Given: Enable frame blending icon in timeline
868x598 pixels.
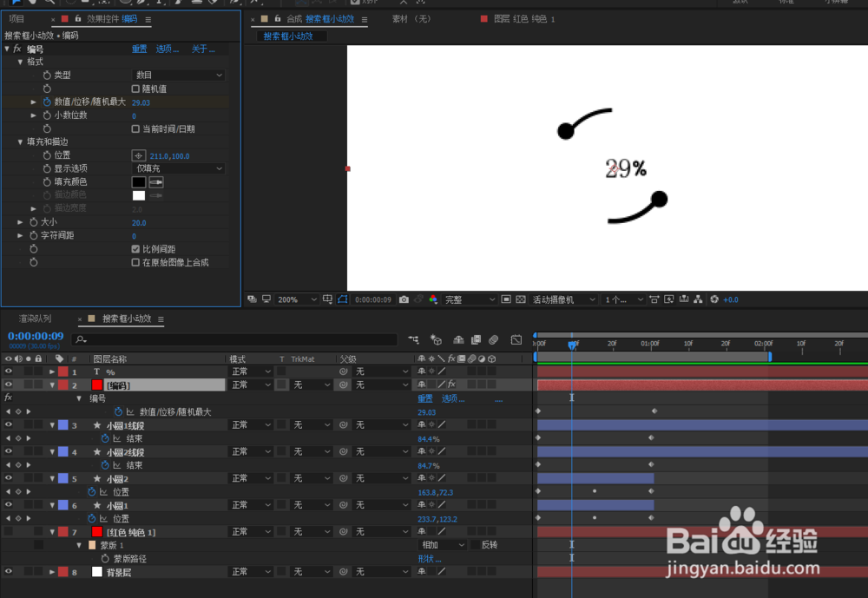Looking at the screenshot, I should point(476,339).
